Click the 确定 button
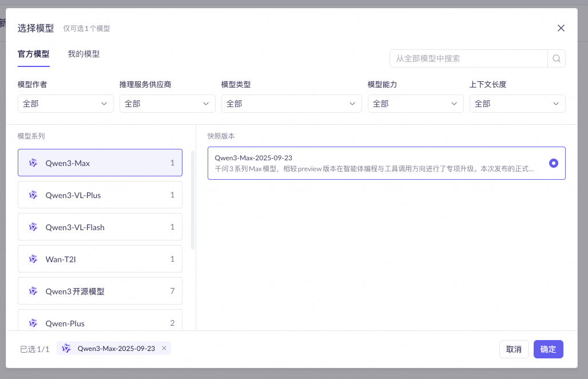The width and height of the screenshot is (588, 379). (x=549, y=349)
